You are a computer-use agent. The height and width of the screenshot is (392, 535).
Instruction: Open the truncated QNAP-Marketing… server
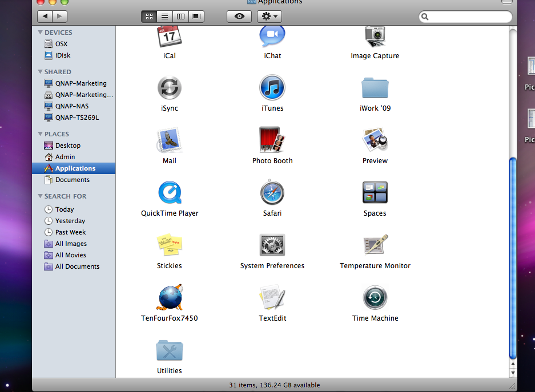pyautogui.click(x=74, y=94)
